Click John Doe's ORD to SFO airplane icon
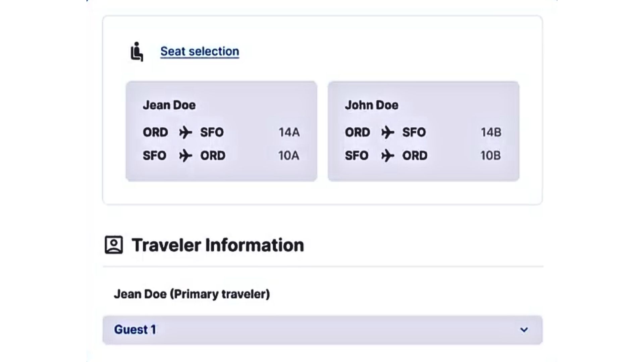644x362 pixels. tap(388, 132)
